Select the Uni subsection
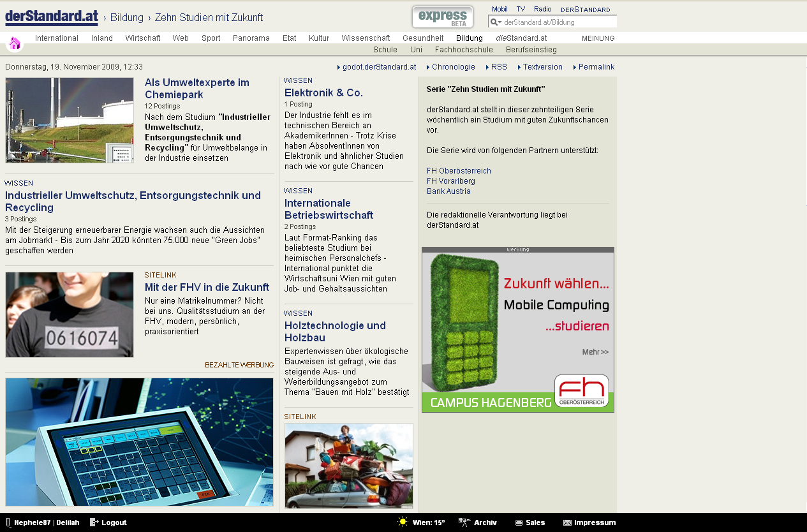Image resolution: width=807 pixels, height=532 pixels. 416,49
